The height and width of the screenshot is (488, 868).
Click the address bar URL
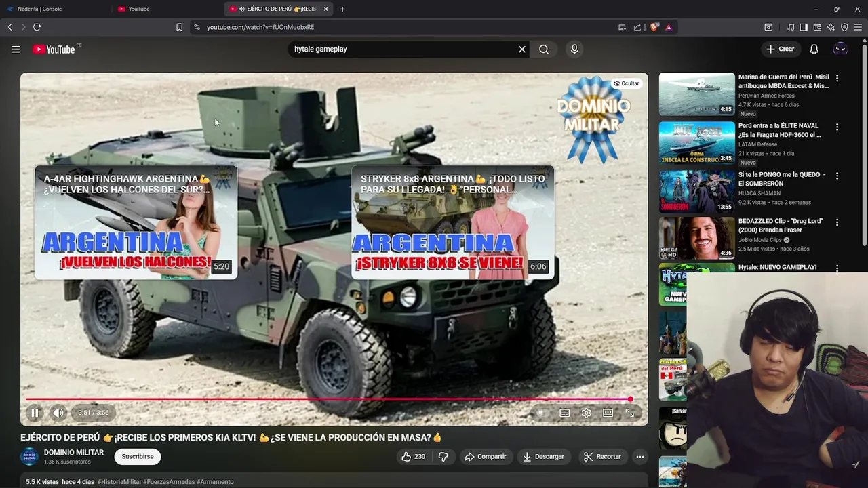click(x=260, y=27)
